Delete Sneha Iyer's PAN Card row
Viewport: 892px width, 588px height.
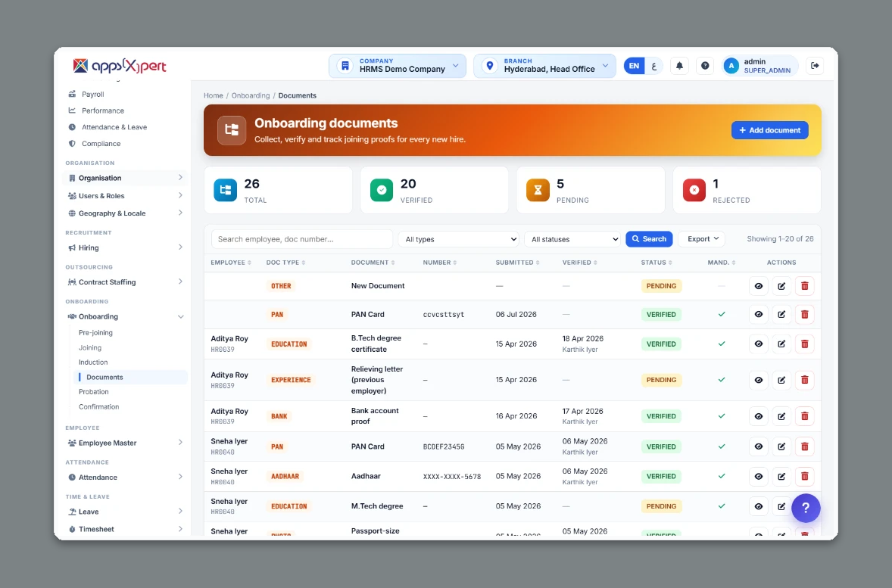click(804, 446)
